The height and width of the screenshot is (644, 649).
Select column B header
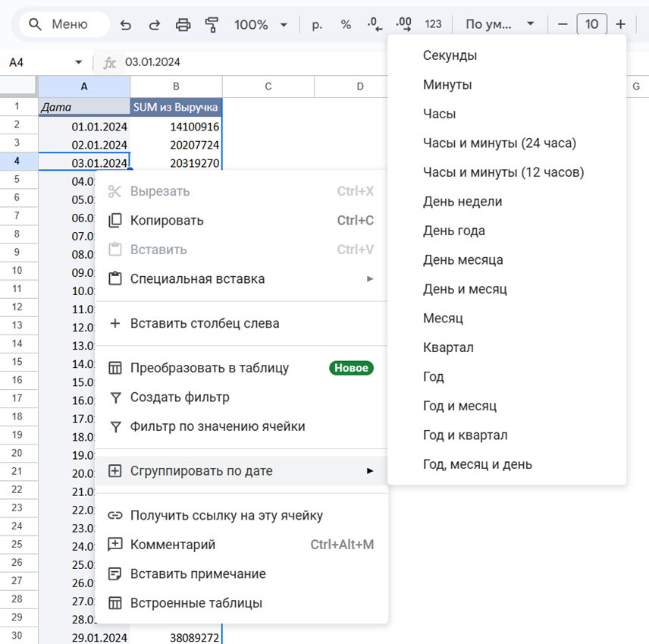(176, 86)
